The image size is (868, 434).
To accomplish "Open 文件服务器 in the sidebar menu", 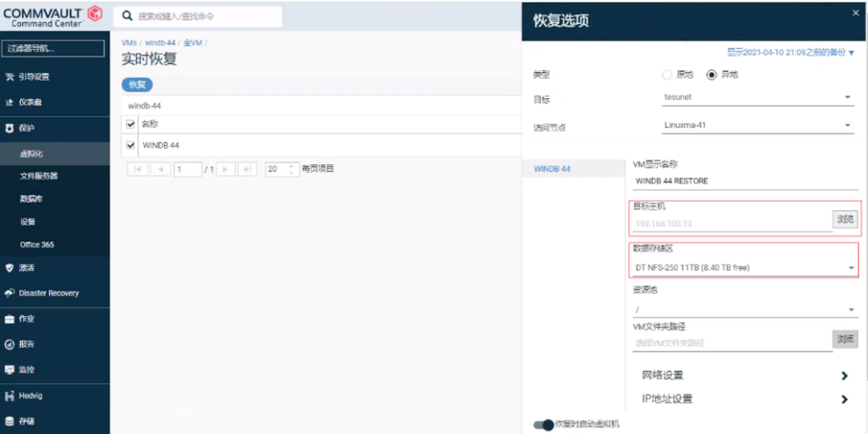I will tap(39, 176).
